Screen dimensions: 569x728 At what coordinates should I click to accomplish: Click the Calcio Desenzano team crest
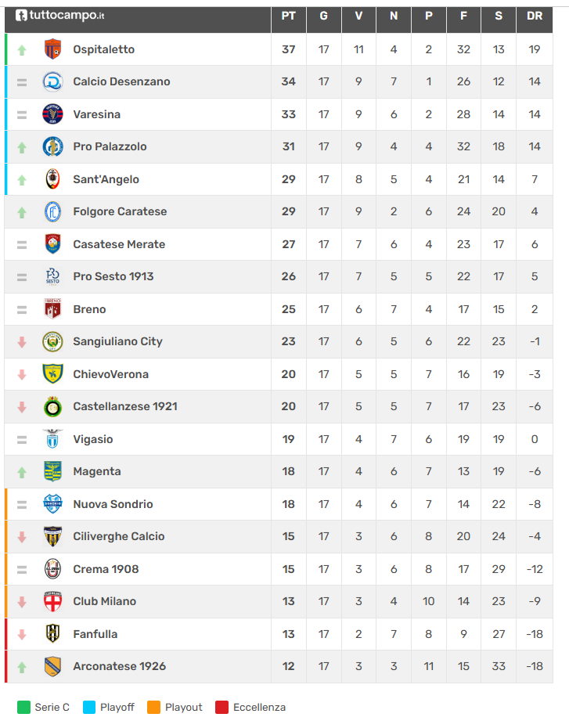[x=52, y=81]
